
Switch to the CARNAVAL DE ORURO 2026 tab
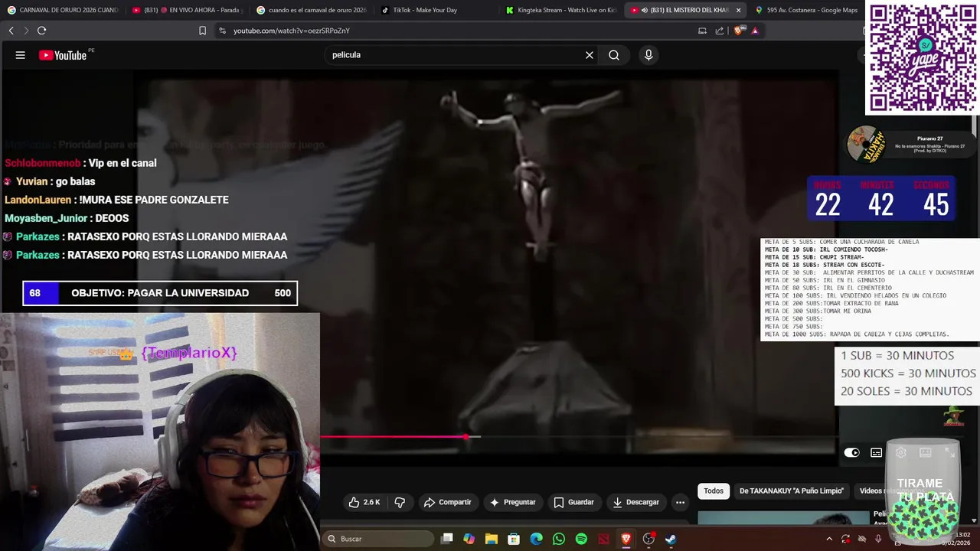63,10
